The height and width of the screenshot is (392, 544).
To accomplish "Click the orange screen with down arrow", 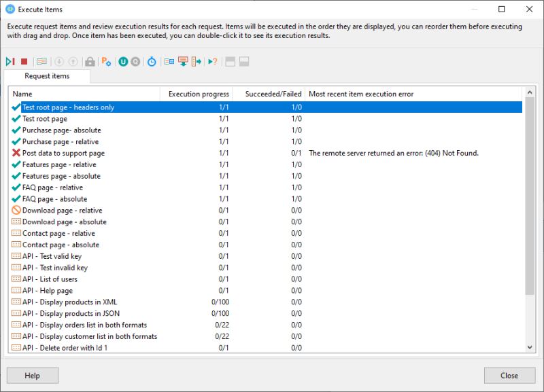I will click(x=183, y=62).
